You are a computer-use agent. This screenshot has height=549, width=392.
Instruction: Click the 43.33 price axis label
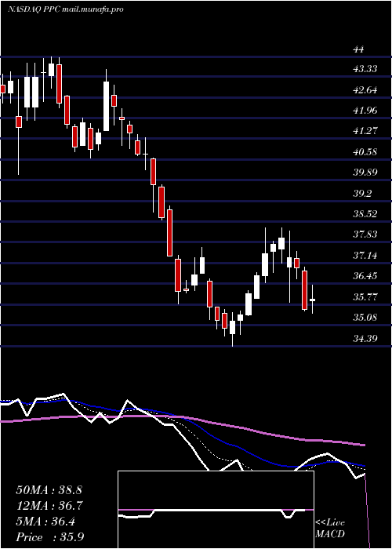[x=365, y=69]
